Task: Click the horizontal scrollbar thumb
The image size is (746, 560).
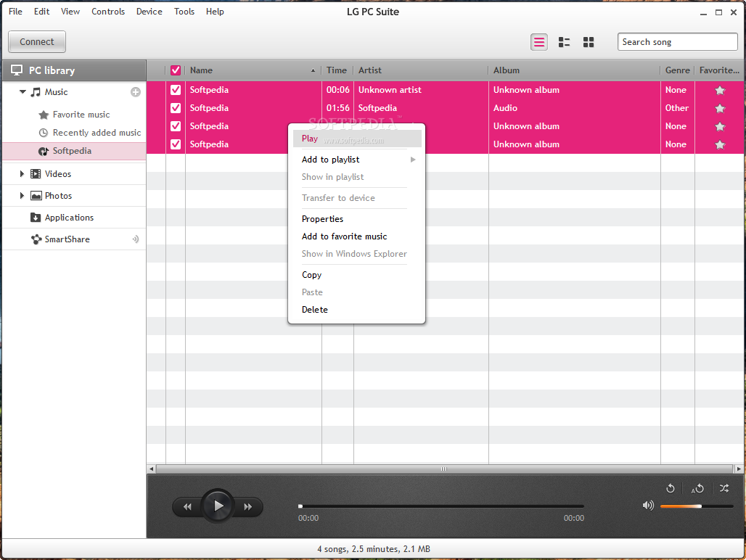Action: tap(444, 469)
